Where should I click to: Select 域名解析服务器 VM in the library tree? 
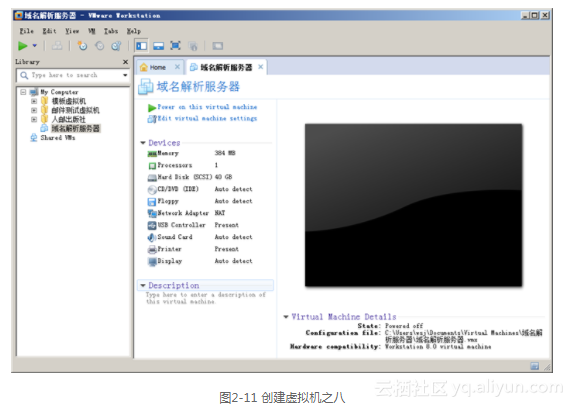click(x=75, y=128)
